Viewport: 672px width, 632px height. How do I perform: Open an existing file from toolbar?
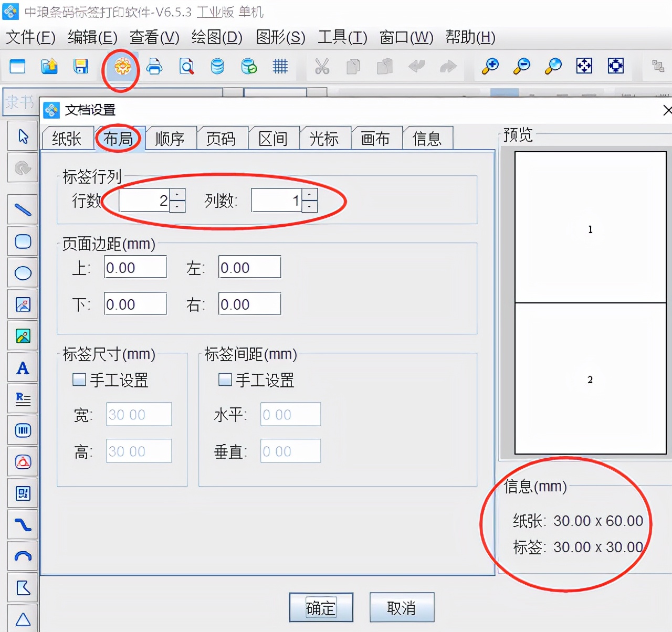tap(49, 66)
